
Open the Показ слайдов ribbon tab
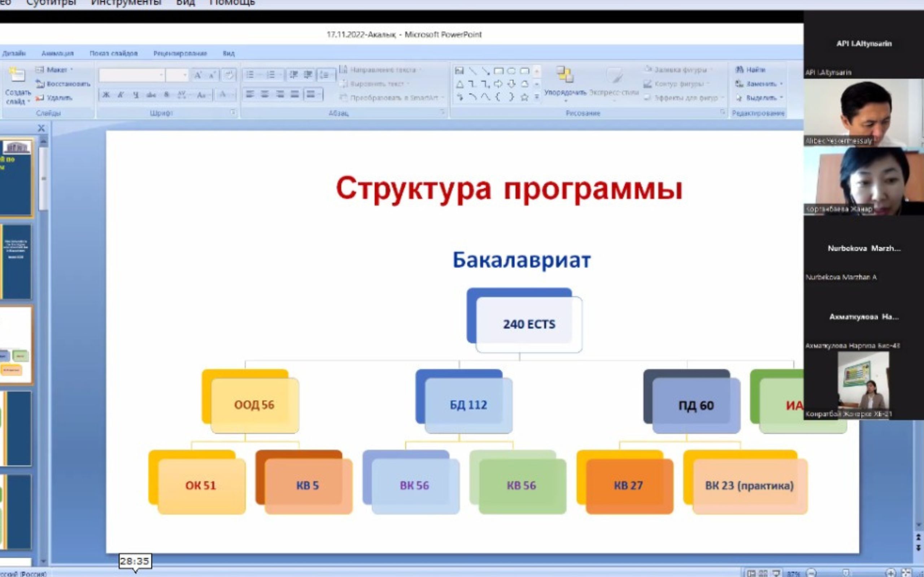(113, 53)
